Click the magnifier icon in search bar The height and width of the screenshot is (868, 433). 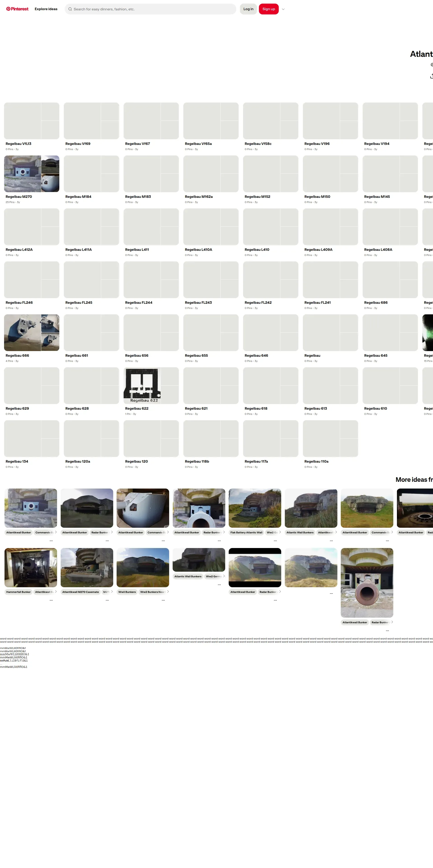click(70, 9)
